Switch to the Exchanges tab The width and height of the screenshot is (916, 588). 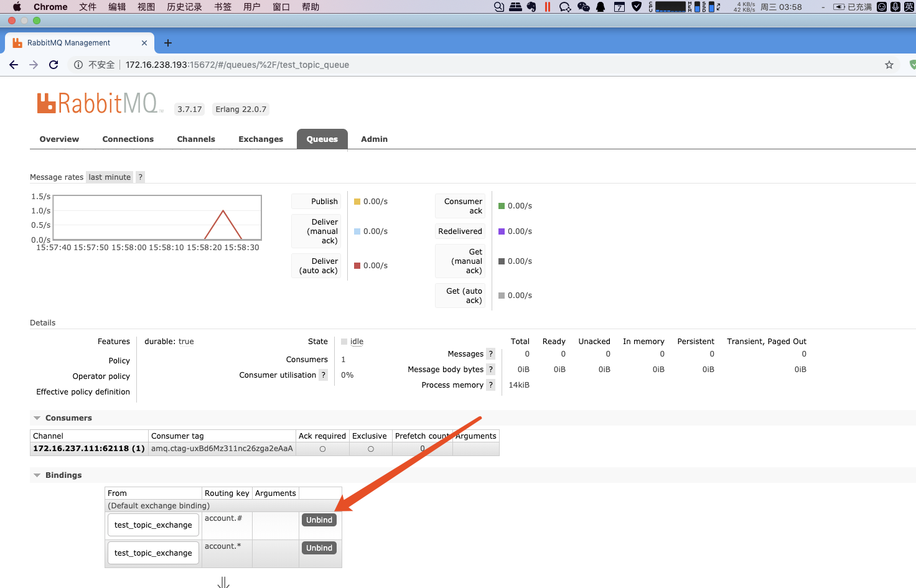[x=261, y=139]
